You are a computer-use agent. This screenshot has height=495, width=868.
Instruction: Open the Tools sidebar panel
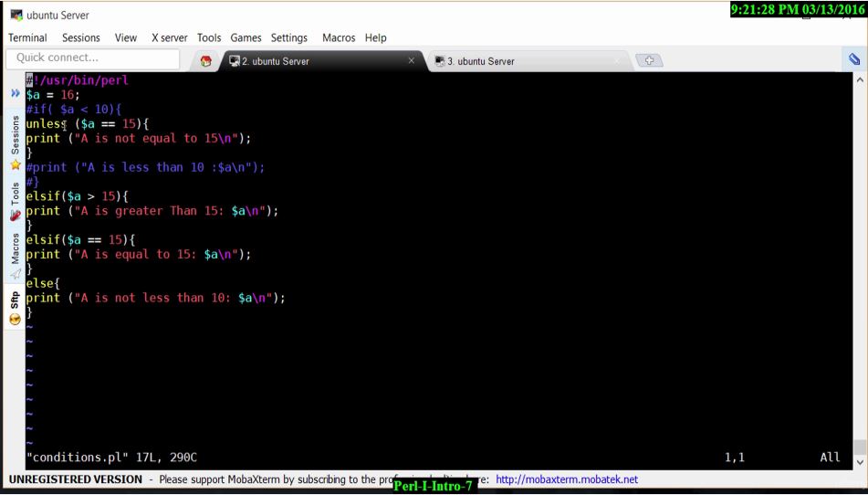click(15, 195)
